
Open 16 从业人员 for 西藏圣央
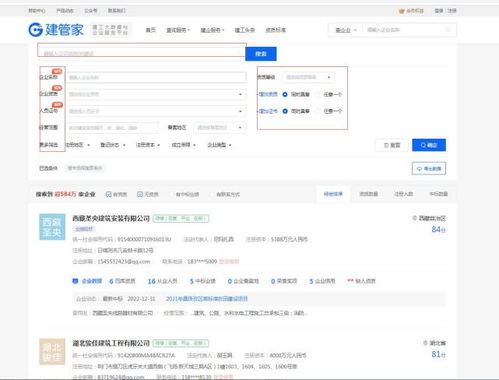point(162,281)
